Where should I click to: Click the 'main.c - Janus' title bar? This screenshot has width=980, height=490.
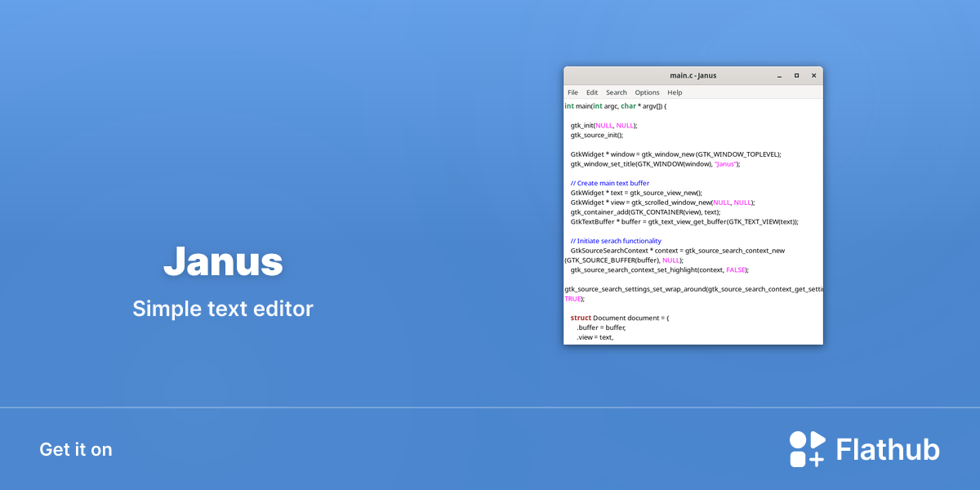[693, 75]
